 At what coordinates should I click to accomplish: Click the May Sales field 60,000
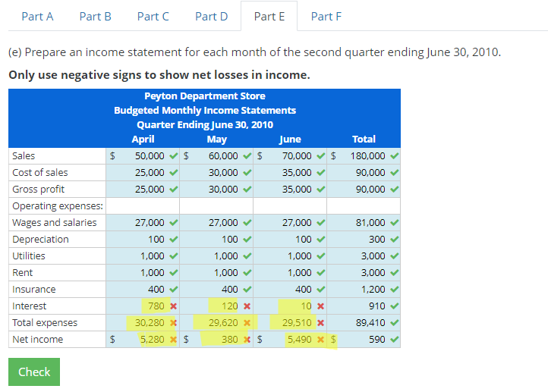click(216, 155)
